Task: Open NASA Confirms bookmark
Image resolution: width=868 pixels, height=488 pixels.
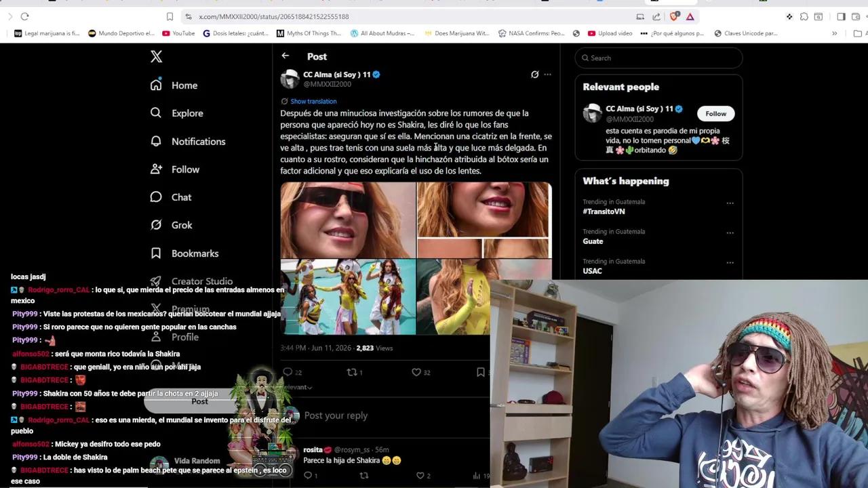Action: [x=531, y=33]
